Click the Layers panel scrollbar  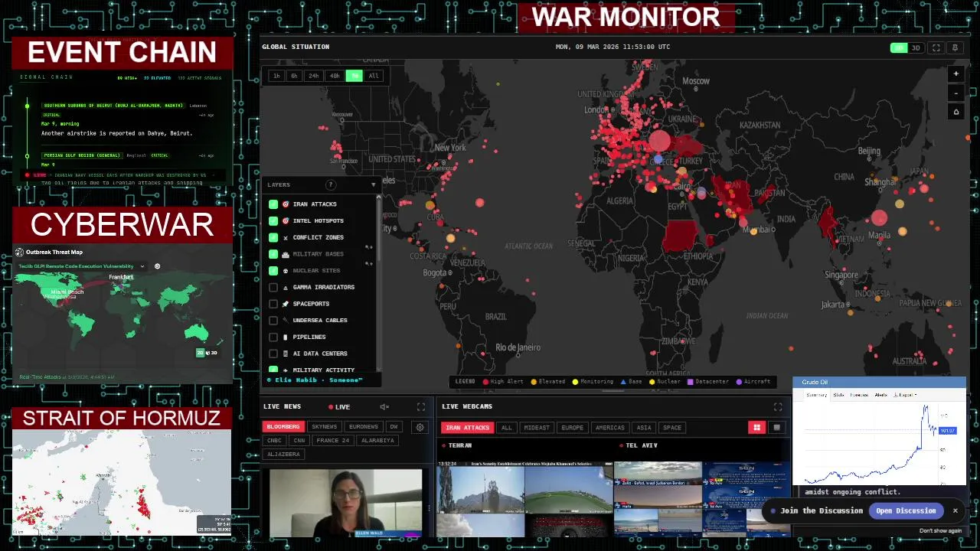tap(378, 230)
